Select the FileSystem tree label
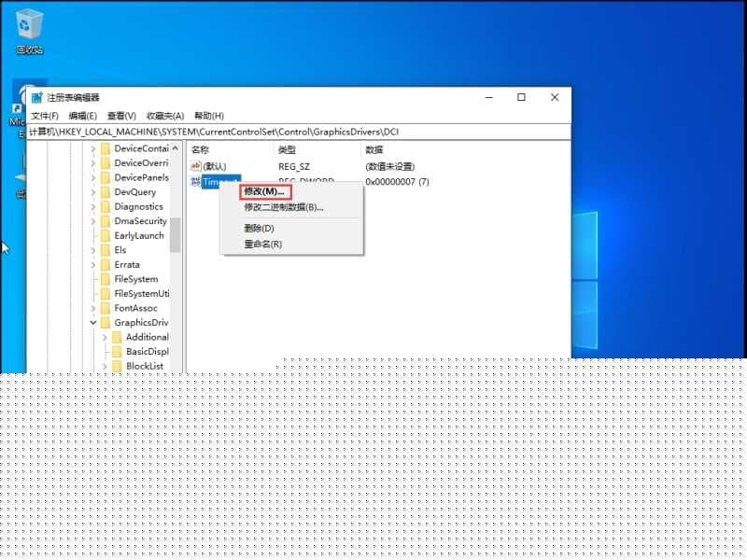This screenshot has height=560, width=747. (136, 279)
